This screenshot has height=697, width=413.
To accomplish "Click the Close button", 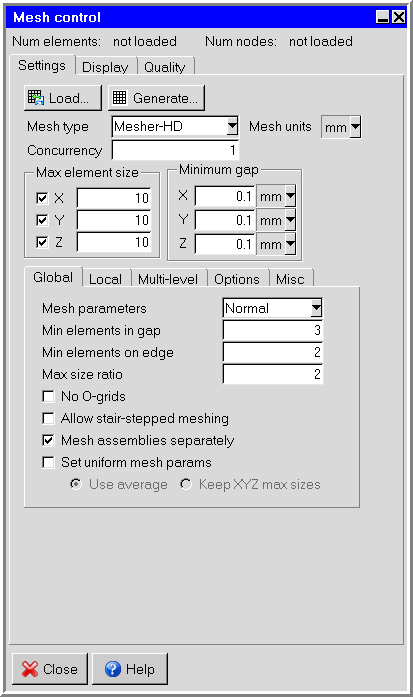I will tap(50, 669).
